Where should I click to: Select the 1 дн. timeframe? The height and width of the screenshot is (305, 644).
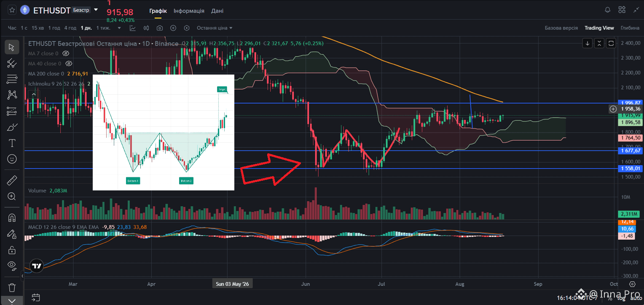[86, 28]
